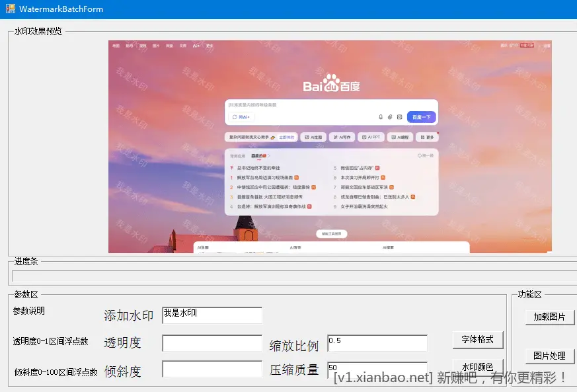This screenshot has width=577, height=392.
Task: Click the AI写作 icon button
Action: click(x=342, y=137)
